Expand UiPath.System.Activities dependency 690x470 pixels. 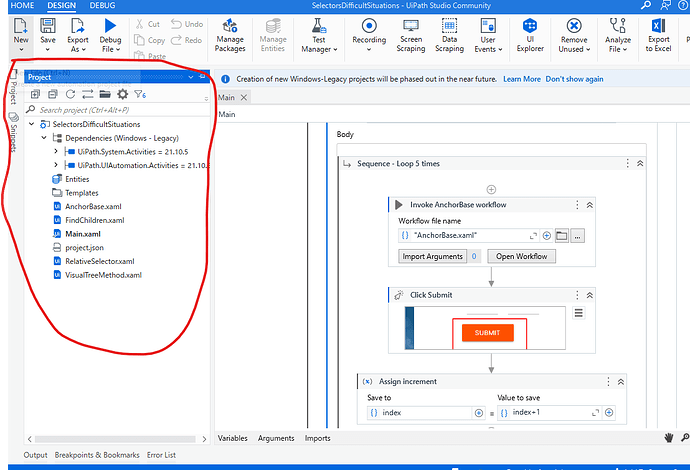tap(56, 151)
